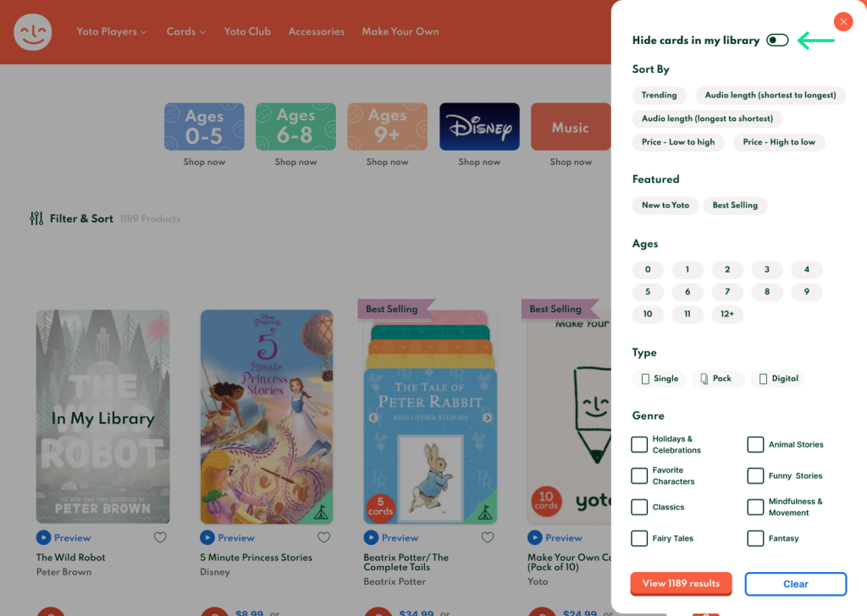Show previous Peter Rabbit card image arrow
This screenshot has width=867, height=616.
point(373,418)
